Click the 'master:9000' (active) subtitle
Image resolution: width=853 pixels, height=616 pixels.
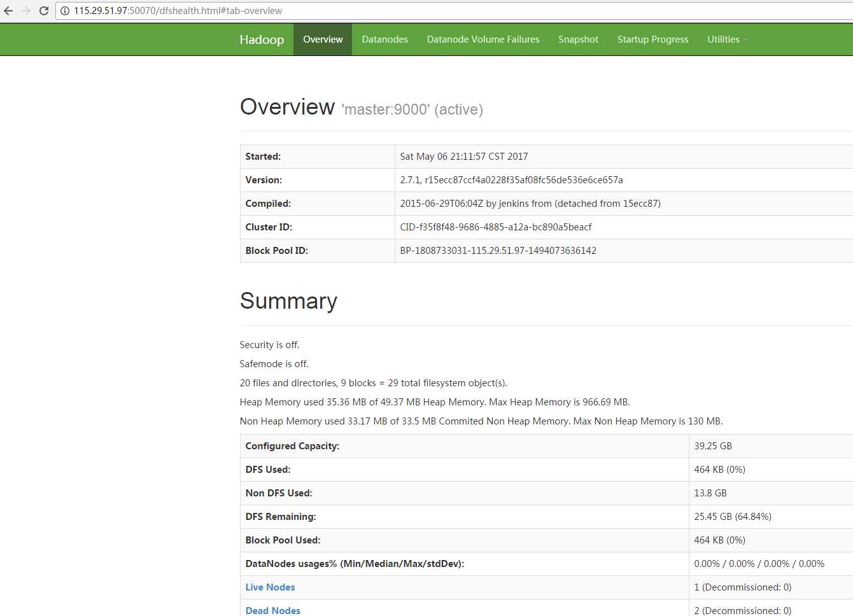[x=412, y=109]
